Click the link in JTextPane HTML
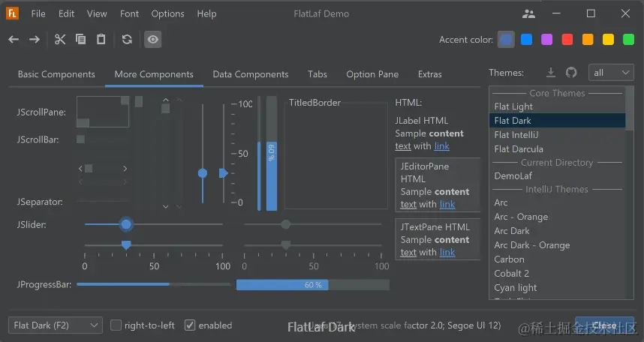The image size is (644, 342). [447, 253]
